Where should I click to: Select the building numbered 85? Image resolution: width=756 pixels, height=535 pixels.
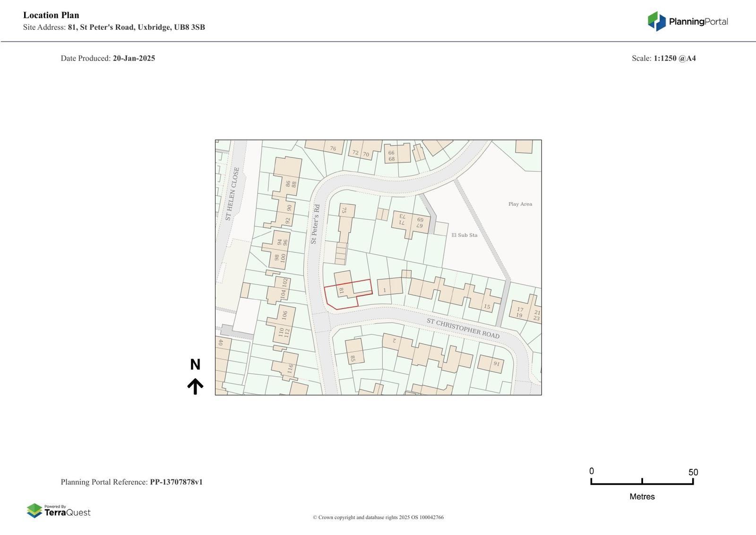point(354,352)
